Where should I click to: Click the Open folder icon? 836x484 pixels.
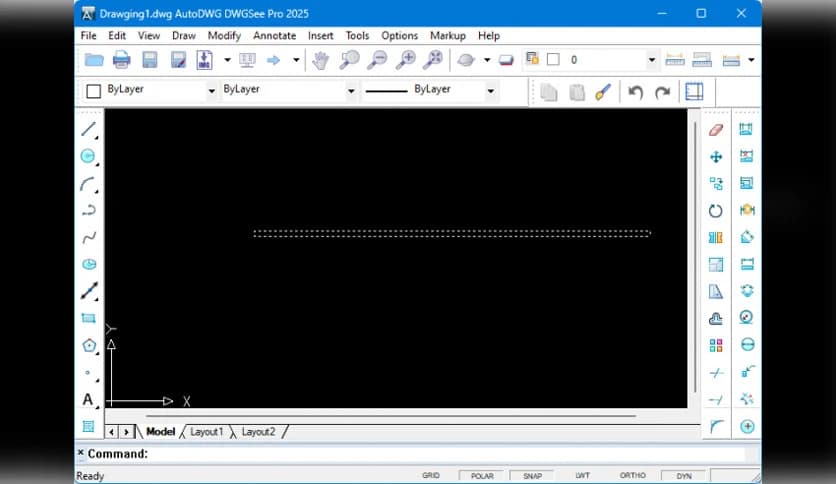pos(94,60)
